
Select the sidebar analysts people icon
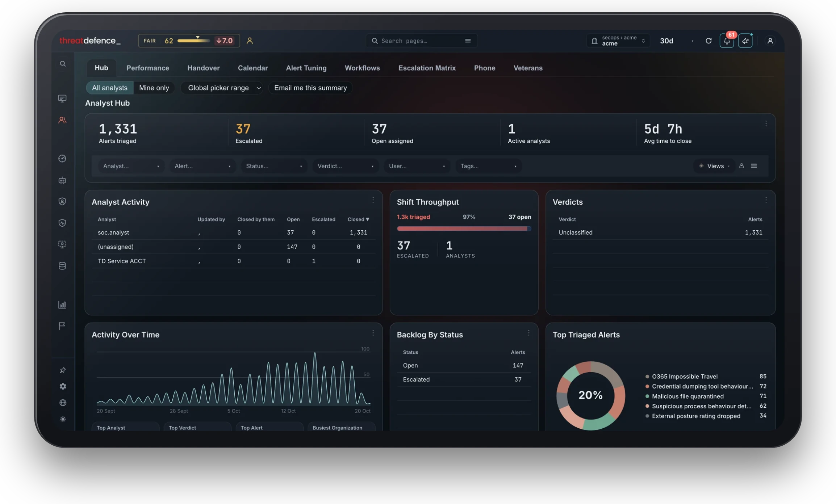[62, 120]
